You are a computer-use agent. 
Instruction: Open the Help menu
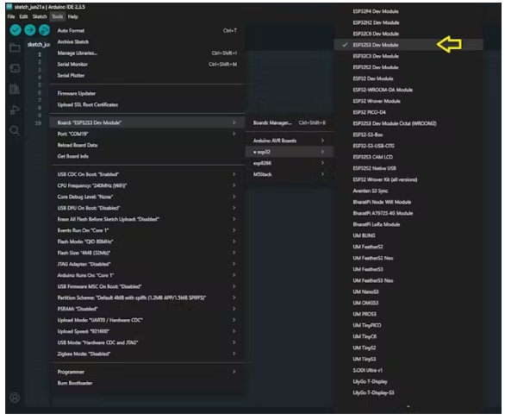pos(72,16)
